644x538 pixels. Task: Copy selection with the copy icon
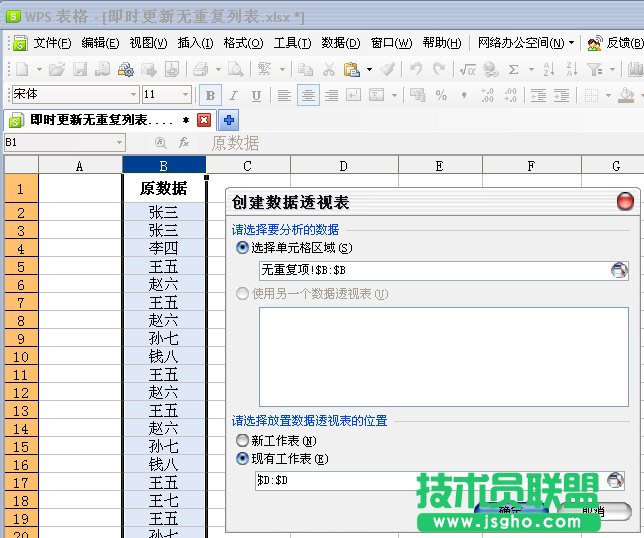(x=305, y=69)
